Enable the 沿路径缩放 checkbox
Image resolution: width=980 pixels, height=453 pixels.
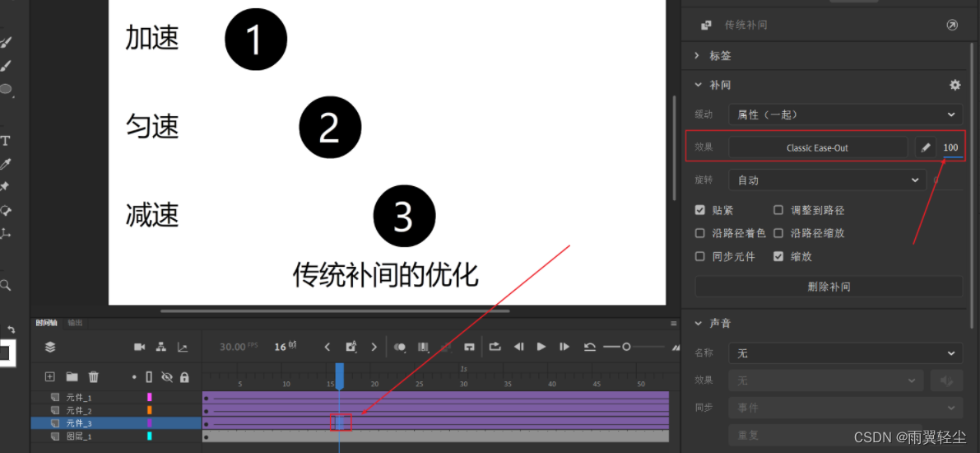click(x=778, y=233)
